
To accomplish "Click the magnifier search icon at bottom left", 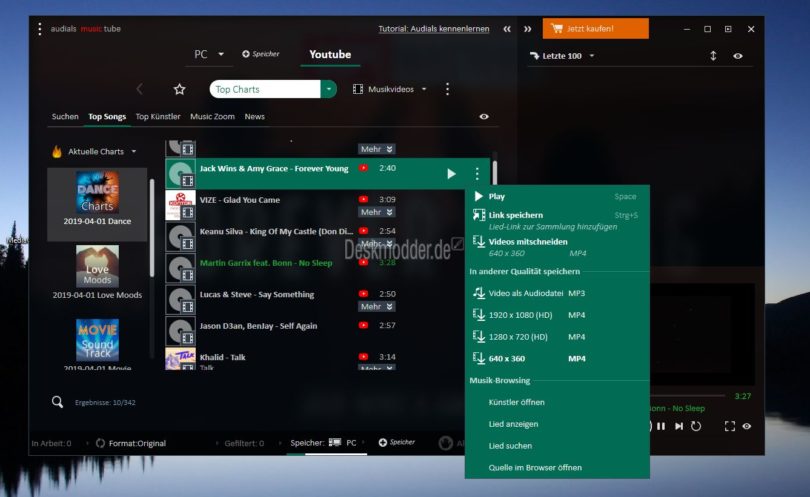I will coord(57,402).
